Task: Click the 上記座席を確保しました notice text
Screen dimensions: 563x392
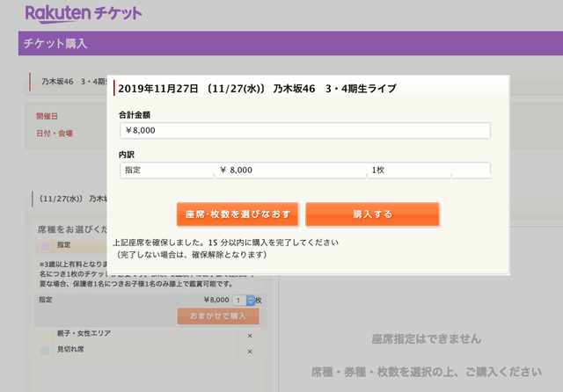Action: [225, 243]
